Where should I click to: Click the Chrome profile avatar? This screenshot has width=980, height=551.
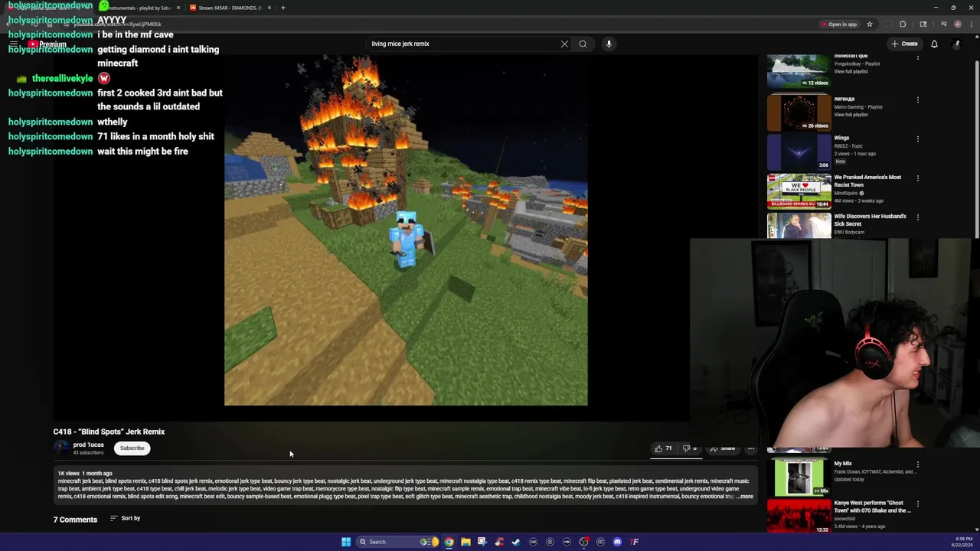[958, 24]
